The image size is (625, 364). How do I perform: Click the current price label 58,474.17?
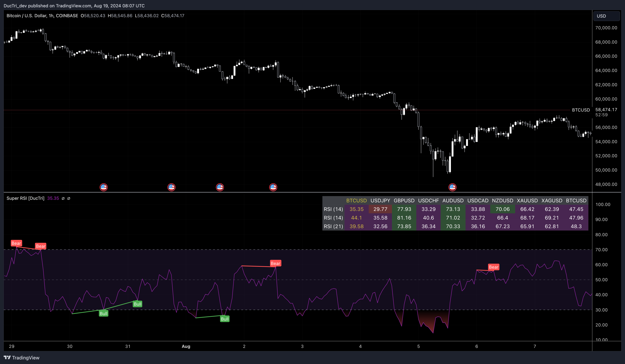click(606, 110)
